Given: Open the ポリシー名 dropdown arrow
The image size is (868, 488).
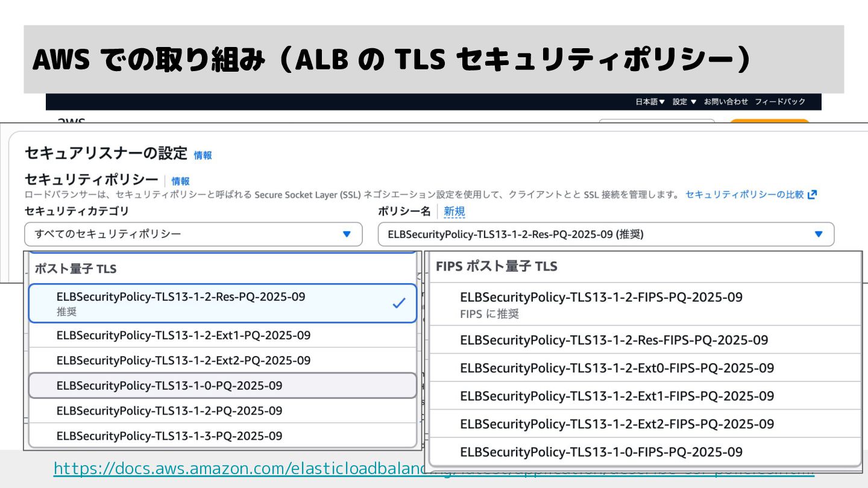Looking at the screenshot, I should (x=818, y=234).
